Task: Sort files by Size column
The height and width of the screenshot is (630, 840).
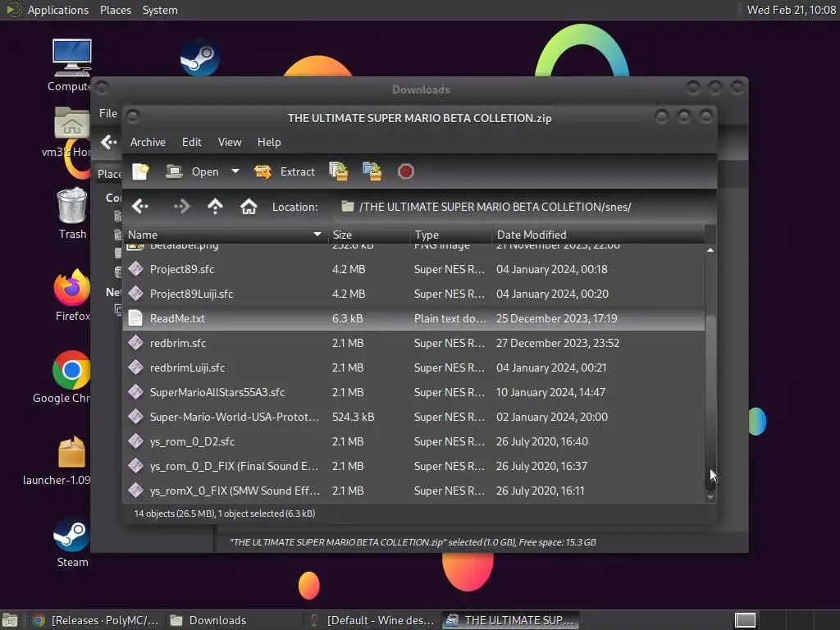Action: point(370,235)
